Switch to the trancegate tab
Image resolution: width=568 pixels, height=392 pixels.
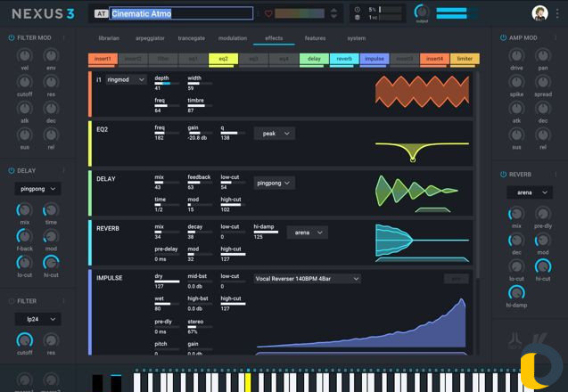pos(191,38)
